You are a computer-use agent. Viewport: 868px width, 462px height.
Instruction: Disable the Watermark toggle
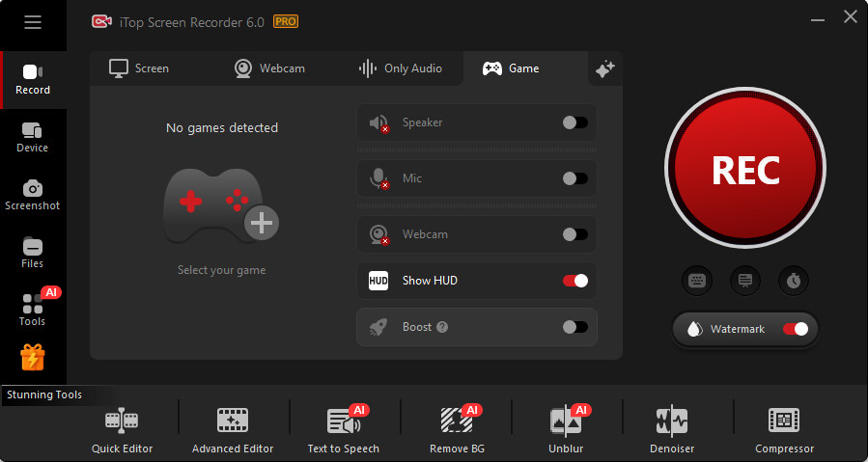point(795,329)
